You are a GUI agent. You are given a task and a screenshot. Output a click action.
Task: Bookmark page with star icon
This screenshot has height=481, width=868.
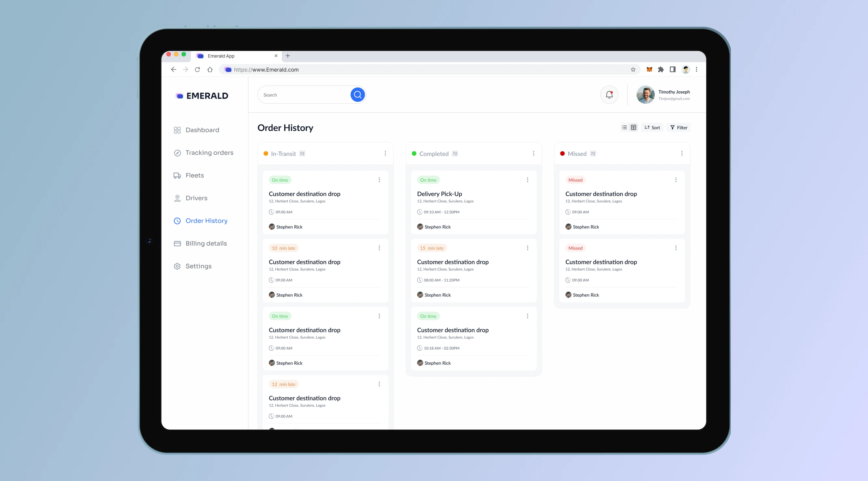(x=633, y=70)
